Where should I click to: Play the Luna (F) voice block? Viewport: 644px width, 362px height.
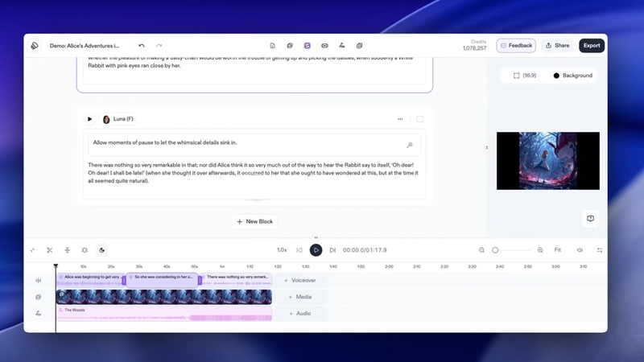[89, 119]
